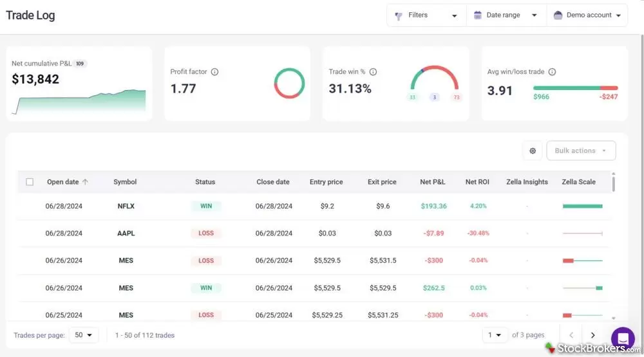
Task: Click the Open date sort arrow
Action: [x=85, y=182]
